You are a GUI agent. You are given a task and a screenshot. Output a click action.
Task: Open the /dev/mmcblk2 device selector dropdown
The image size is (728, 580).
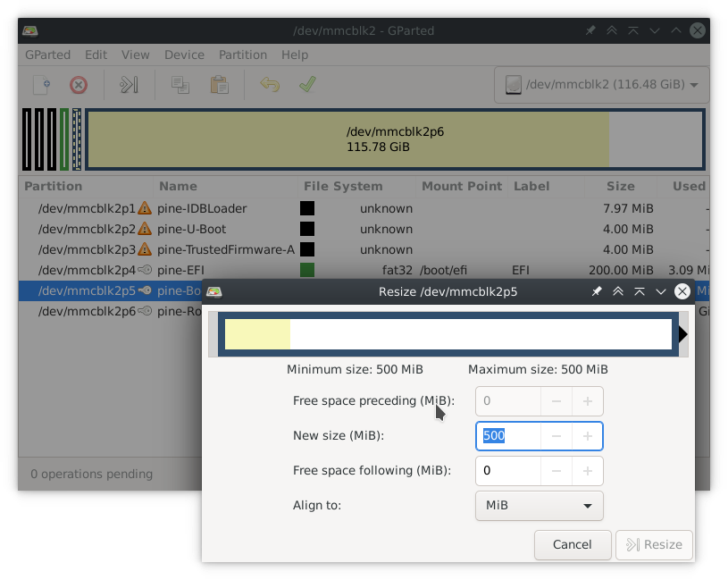[x=601, y=85]
